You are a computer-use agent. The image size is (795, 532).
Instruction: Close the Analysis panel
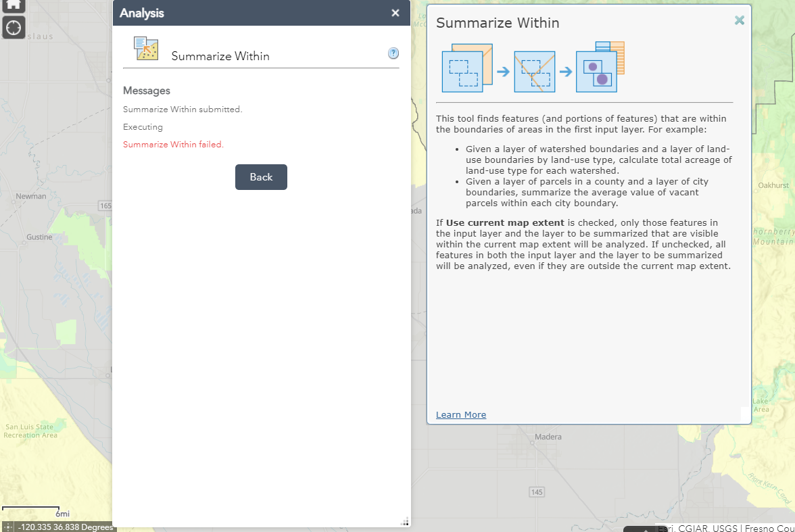[x=395, y=14]
